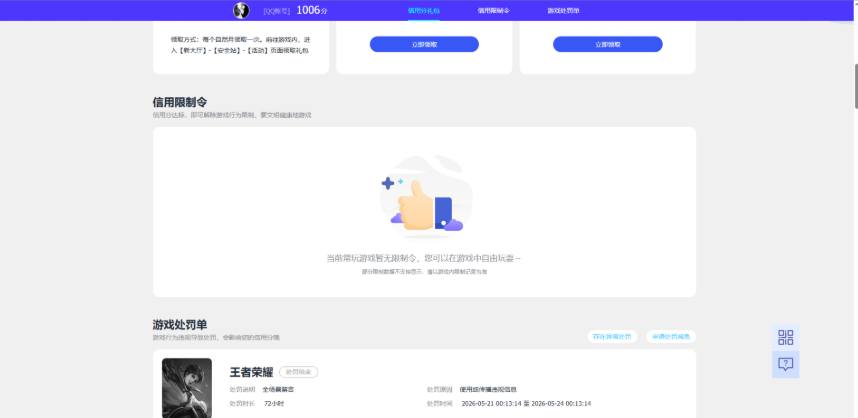Screen dimensions: 858x418
Task: Click the 全场景禁言 punishment description
Action: pyautogui.click(x=278, y=390)
